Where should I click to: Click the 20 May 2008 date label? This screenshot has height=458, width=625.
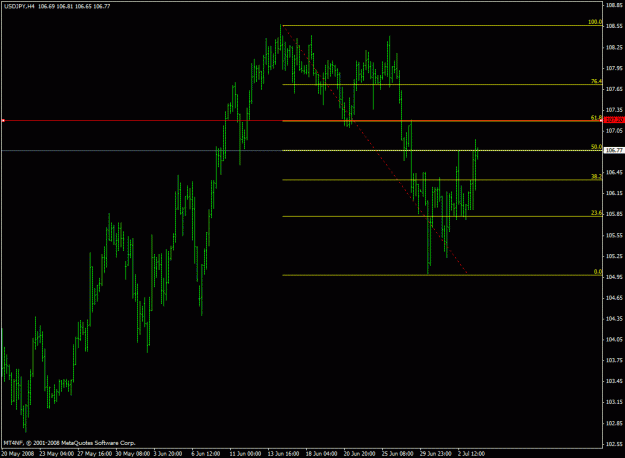[x=18, y=454]
